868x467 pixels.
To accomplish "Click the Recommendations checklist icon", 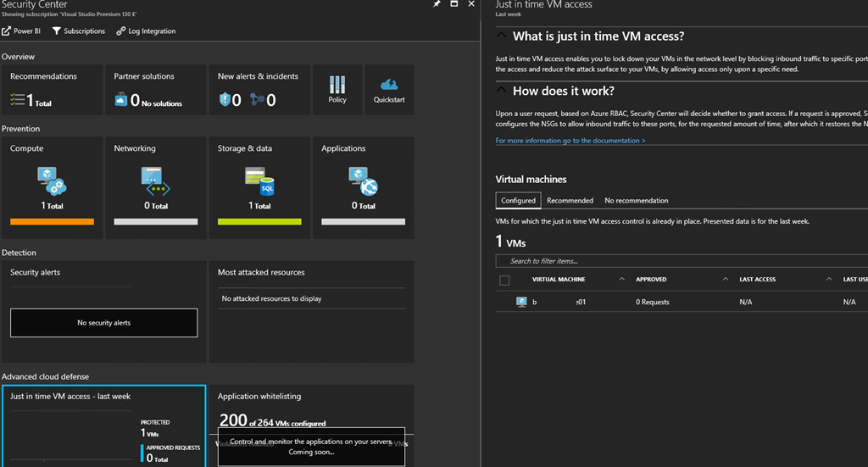I will 17,100.
